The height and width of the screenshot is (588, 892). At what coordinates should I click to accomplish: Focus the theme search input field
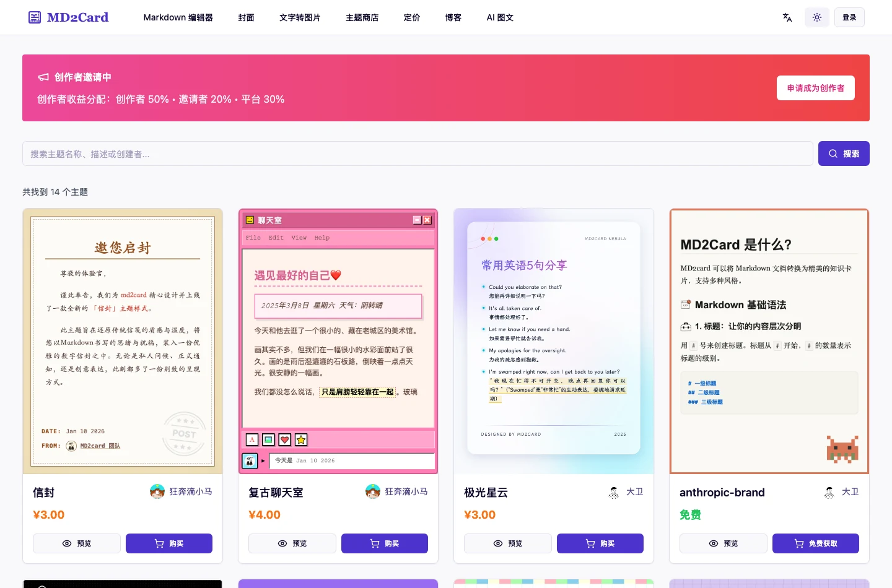pos(418,153)
